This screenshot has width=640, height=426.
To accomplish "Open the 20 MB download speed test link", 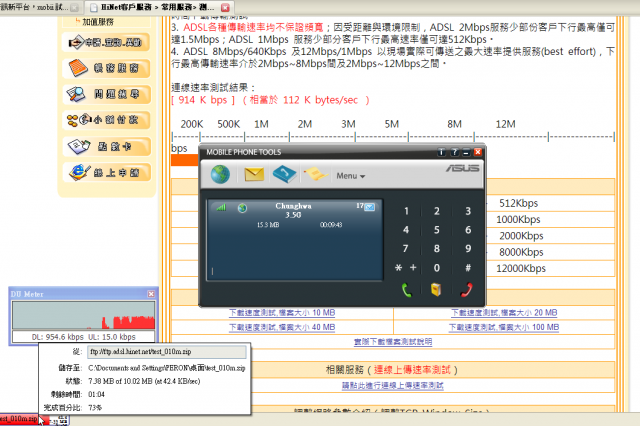I will tap(504, 313).
